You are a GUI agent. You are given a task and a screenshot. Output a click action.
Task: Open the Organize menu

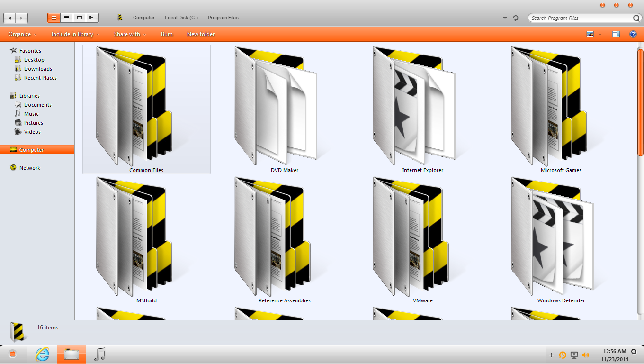(22, 34)
